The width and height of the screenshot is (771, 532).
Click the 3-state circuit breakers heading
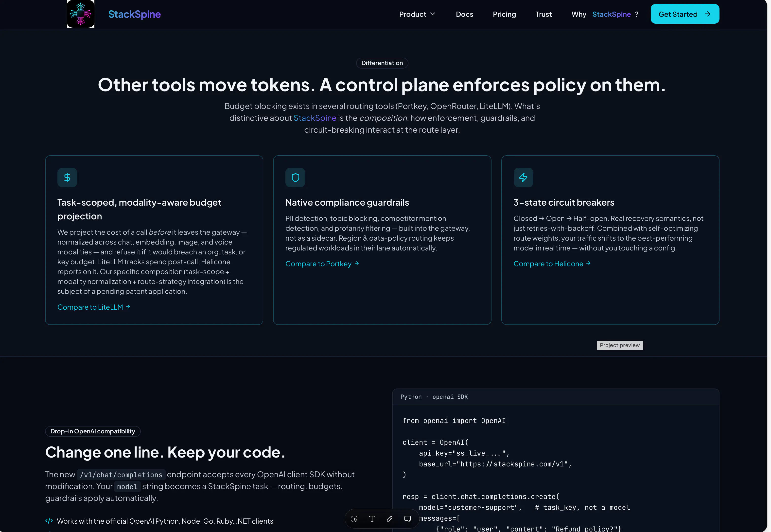tap(564, 202)
